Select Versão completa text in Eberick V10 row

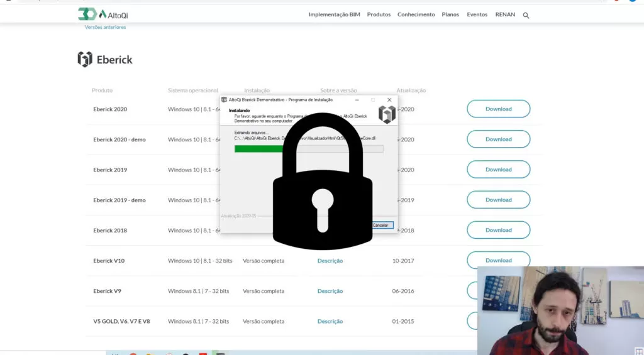(x=264, y=261)
